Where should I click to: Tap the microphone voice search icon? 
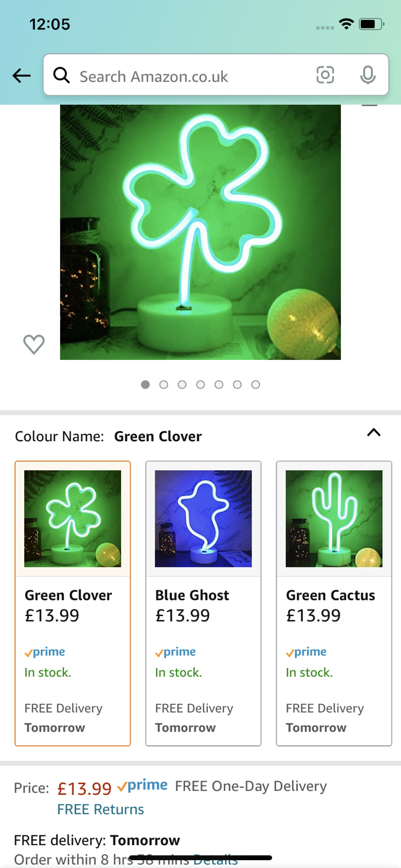click(x=368, y=75)
